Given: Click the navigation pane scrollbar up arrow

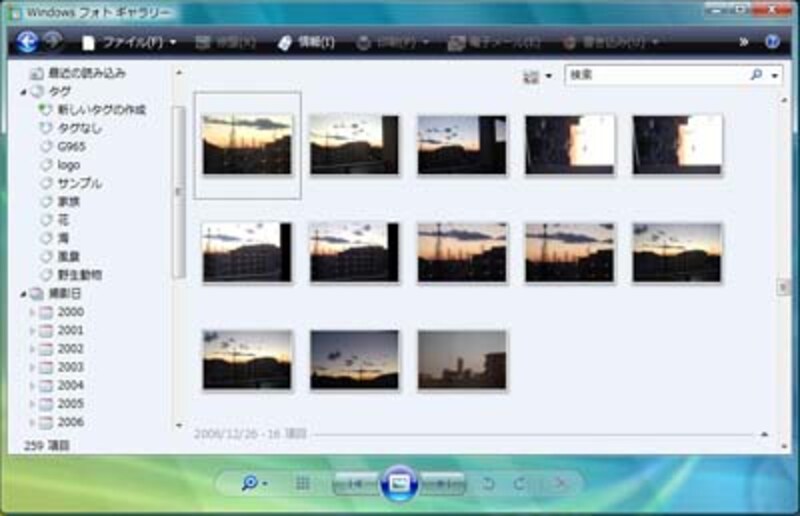Looking at the screenshot, I should tap(179, 73).
